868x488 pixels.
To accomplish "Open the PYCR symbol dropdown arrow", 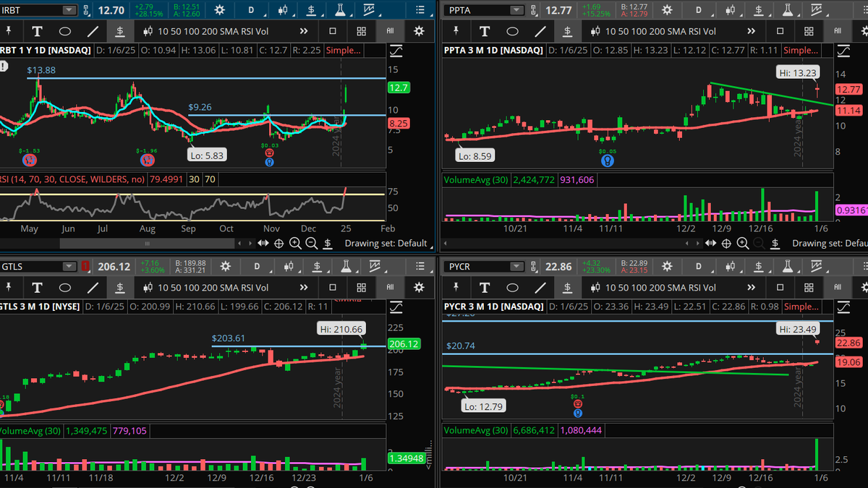I will coord(516,266).
